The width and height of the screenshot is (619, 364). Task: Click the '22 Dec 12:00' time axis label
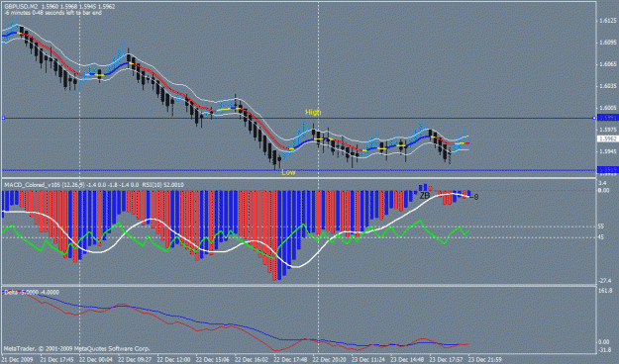click(x=173, y=360)
